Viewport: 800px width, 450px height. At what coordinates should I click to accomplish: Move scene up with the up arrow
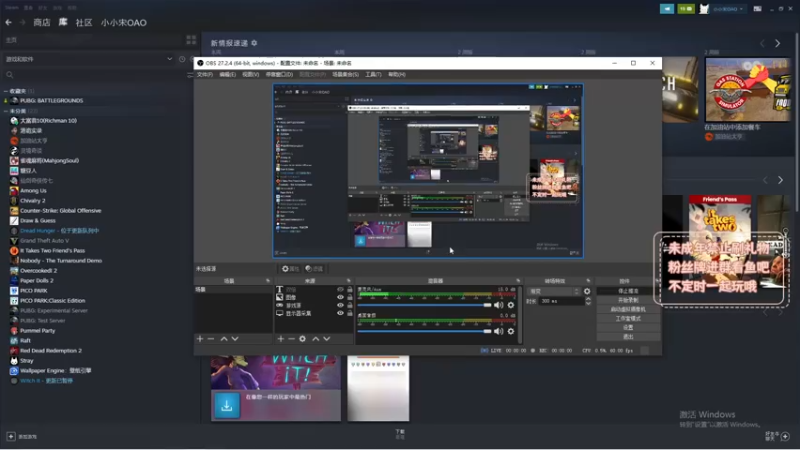pyautogui.click(x=224, y=339)
